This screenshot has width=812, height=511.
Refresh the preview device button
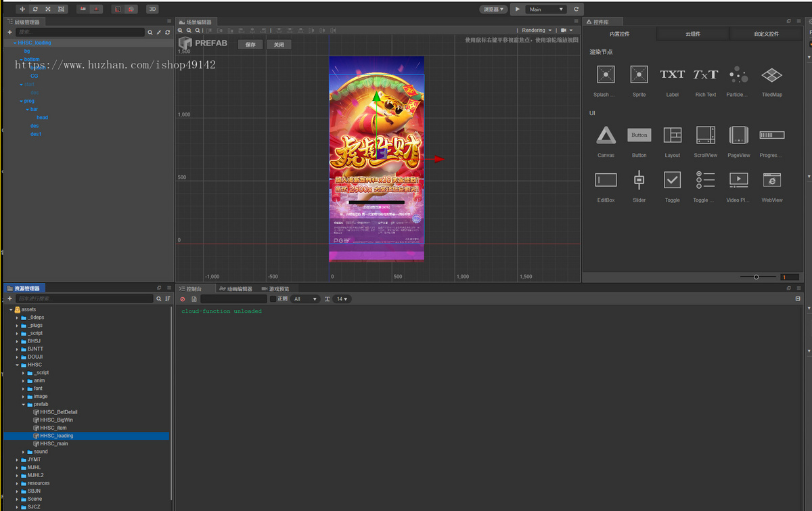[x=576, y=9]
